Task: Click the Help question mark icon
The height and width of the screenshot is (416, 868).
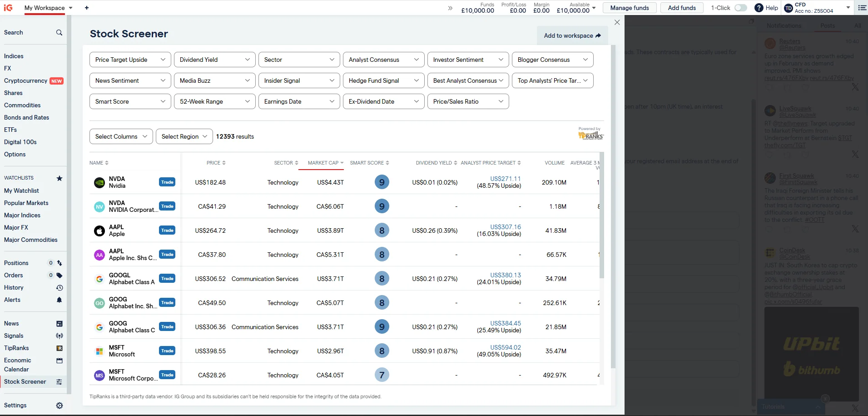Action: point(758,8)
